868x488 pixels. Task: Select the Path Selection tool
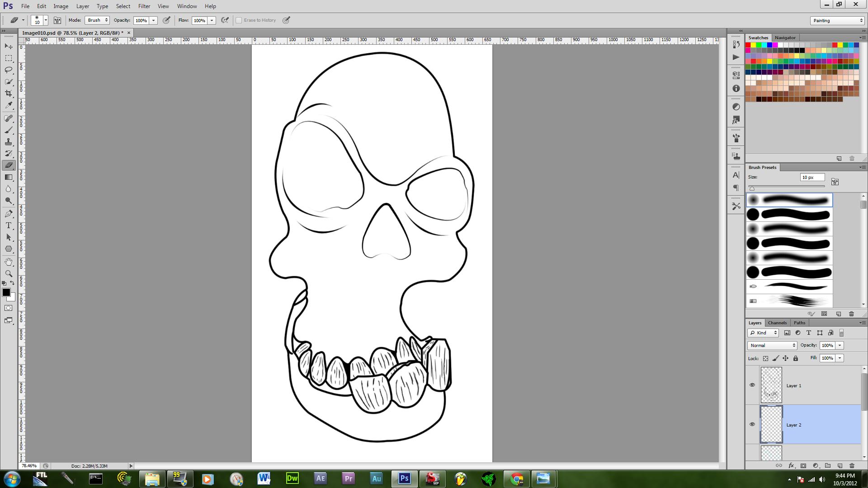(x=9, y=237)
